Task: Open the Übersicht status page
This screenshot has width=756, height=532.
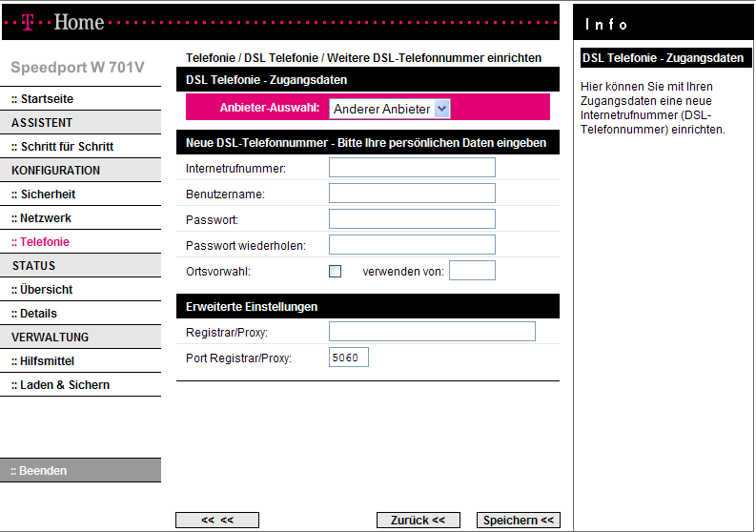Action: click(x=42, y=290)
